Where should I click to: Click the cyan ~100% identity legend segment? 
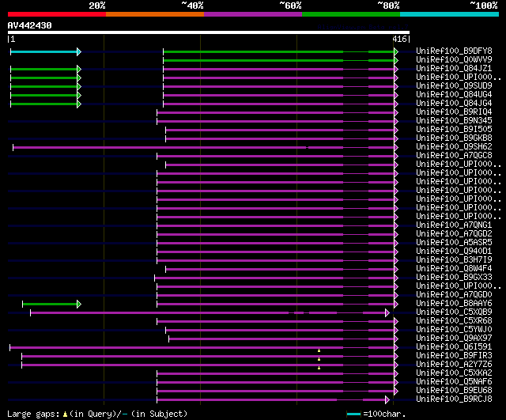pos(450,14)
